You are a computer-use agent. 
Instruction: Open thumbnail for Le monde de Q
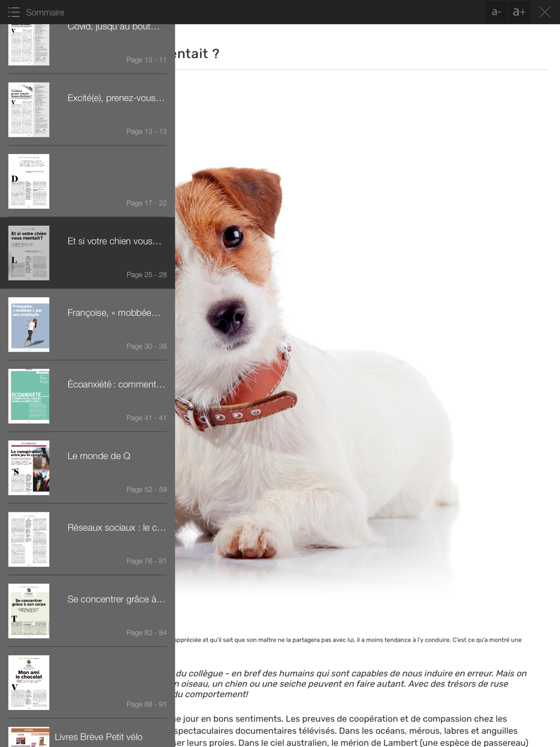pos(29,468)
